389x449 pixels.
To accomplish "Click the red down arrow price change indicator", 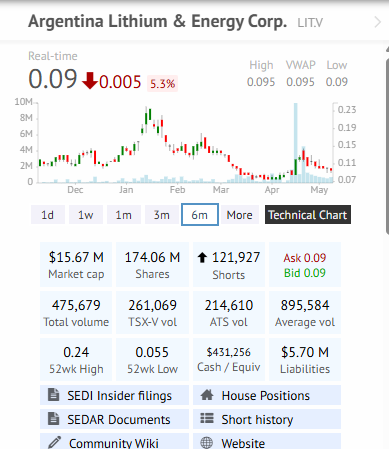I will coord(90,81).
